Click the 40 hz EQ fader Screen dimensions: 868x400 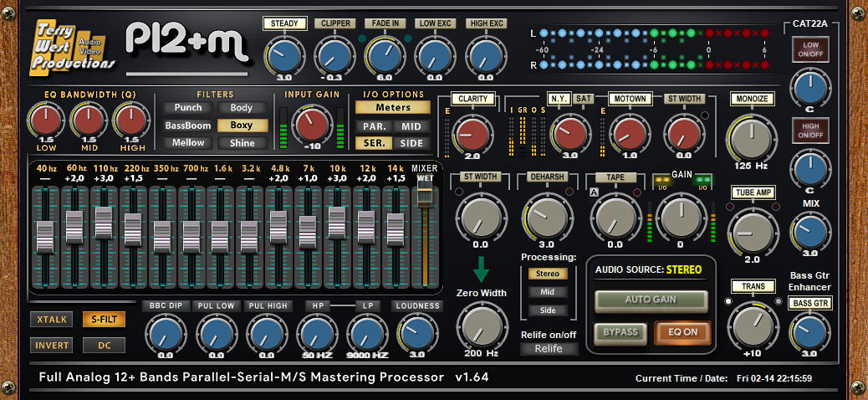point(45,237)
